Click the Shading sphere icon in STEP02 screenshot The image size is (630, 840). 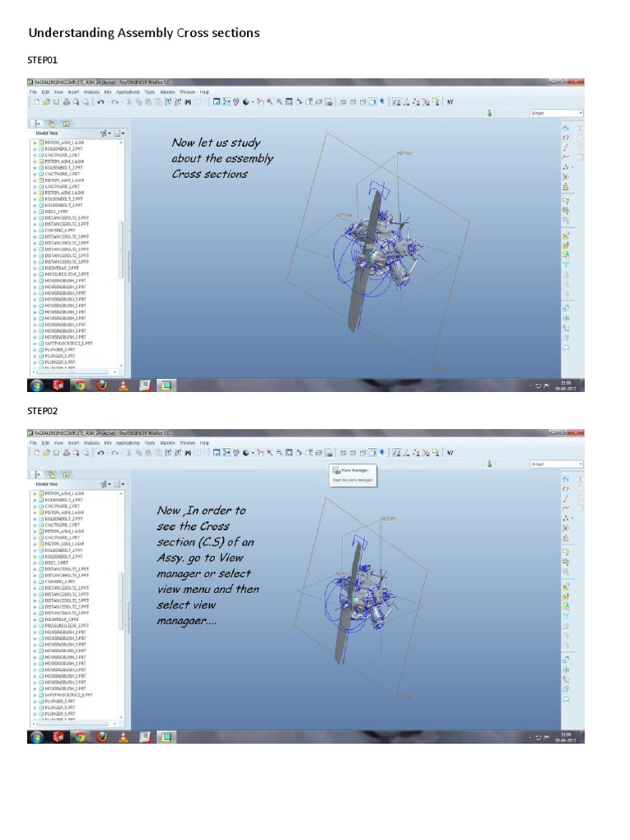pyautogui.click(x=245, y=453)
